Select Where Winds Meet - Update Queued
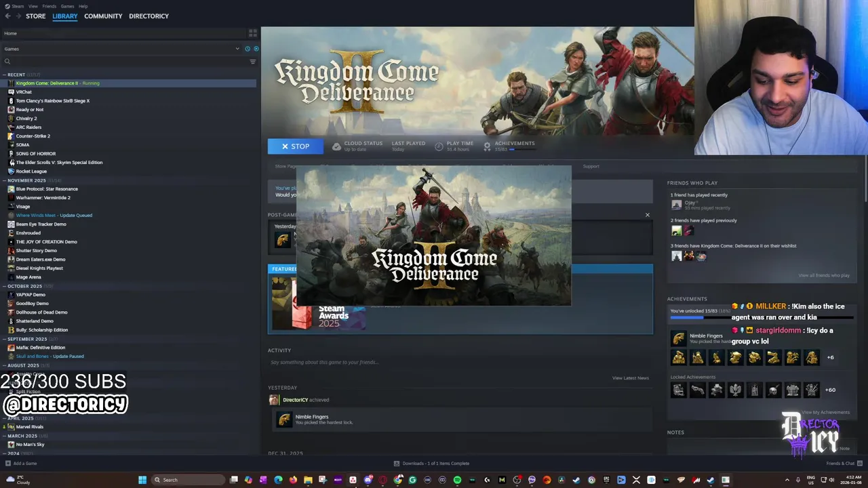 click(54, 216)
